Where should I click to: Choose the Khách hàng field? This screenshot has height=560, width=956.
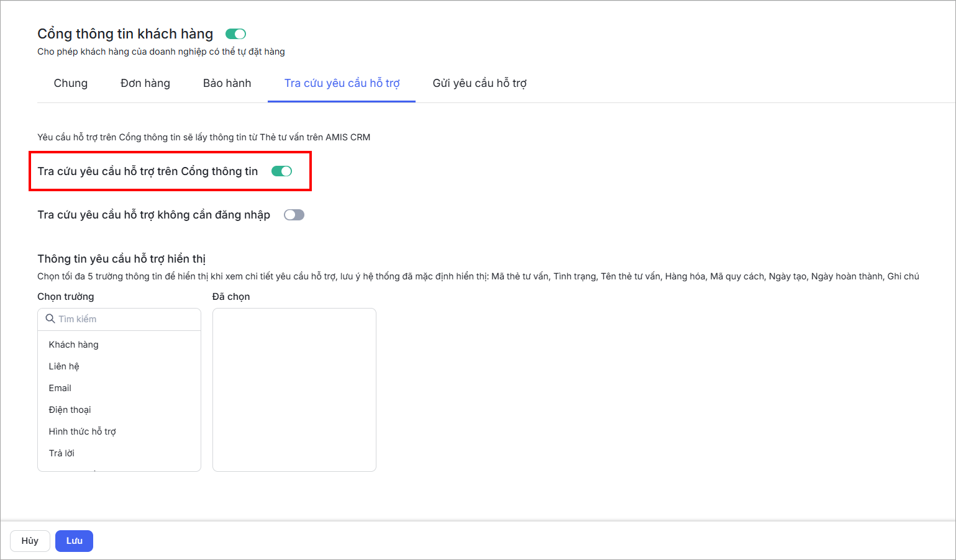click(x=119, y=345)
